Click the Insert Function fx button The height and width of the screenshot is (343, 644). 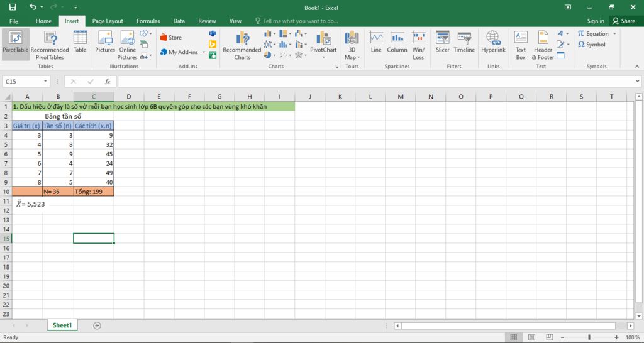[107, 81]
